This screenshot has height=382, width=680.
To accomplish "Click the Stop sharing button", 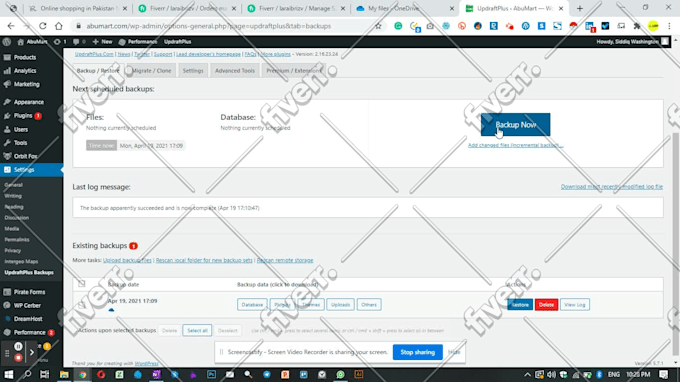I will pyautogui.click(x=417, y=352).
